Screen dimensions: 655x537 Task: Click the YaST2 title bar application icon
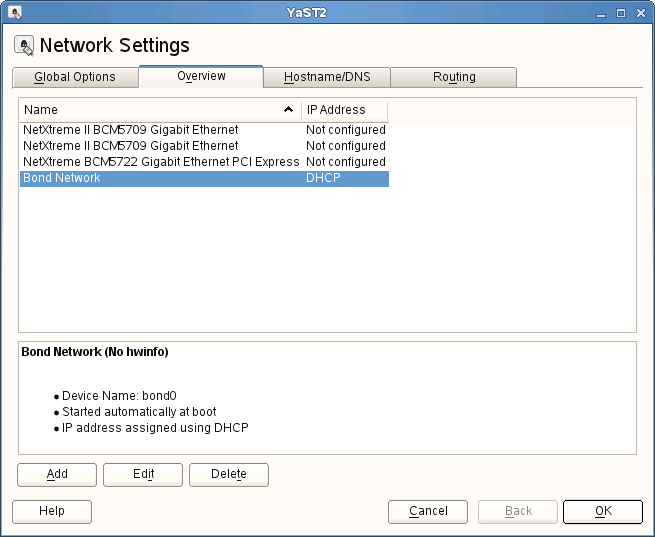(15, 13)
